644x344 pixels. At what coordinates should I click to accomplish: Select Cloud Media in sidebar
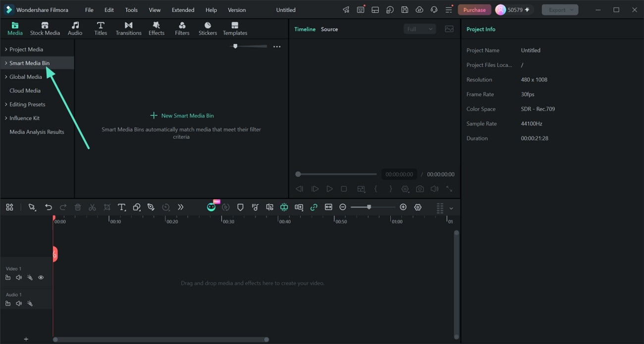click(25, 91)
